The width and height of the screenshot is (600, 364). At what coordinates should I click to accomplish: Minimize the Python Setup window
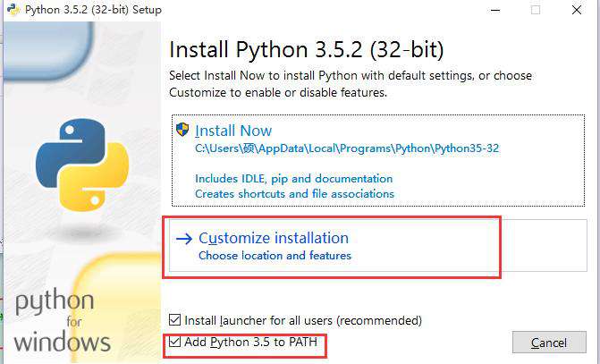click(495, 10)
